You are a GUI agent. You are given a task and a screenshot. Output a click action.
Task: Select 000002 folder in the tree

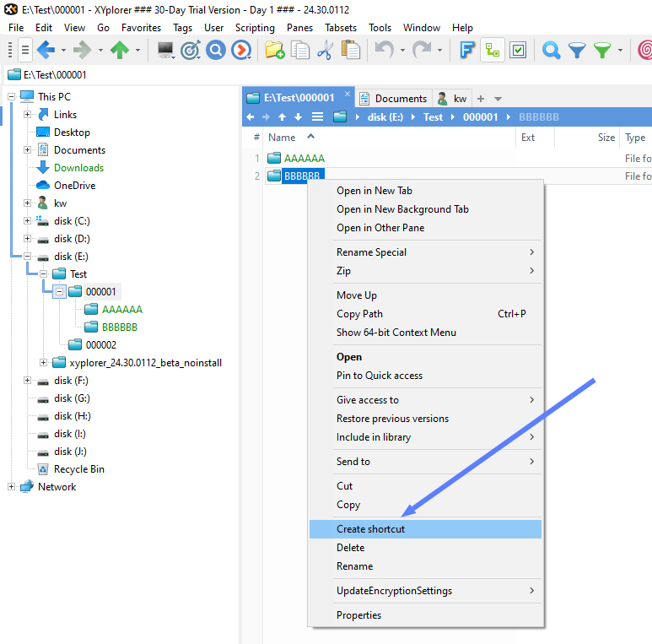pos(101,345)
